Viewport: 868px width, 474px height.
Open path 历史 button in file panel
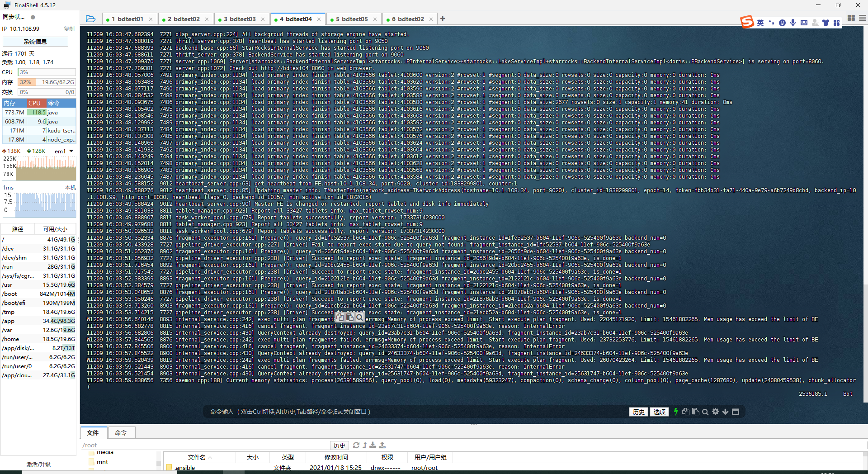point(339,446)
